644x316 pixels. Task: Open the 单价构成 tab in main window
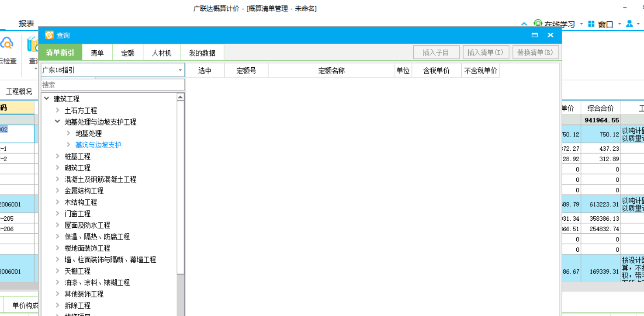[25, 306]
